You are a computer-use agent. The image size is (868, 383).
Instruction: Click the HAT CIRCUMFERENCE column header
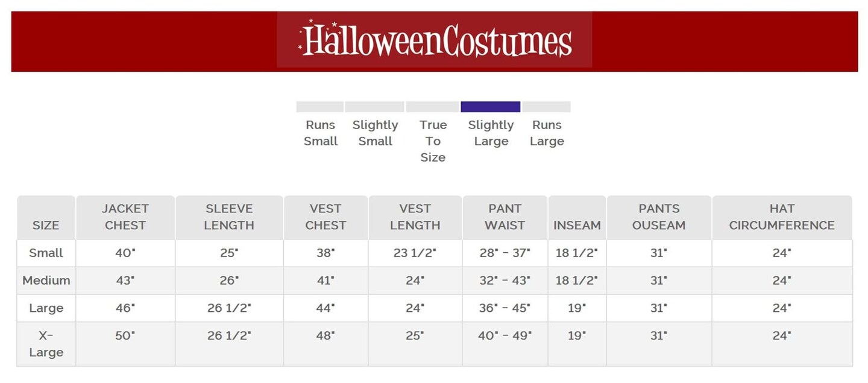(782, 217)
